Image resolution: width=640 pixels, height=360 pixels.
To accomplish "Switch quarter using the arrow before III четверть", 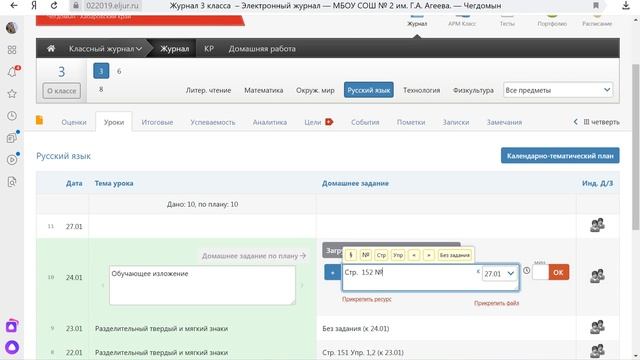I will (x=576, y=122).
